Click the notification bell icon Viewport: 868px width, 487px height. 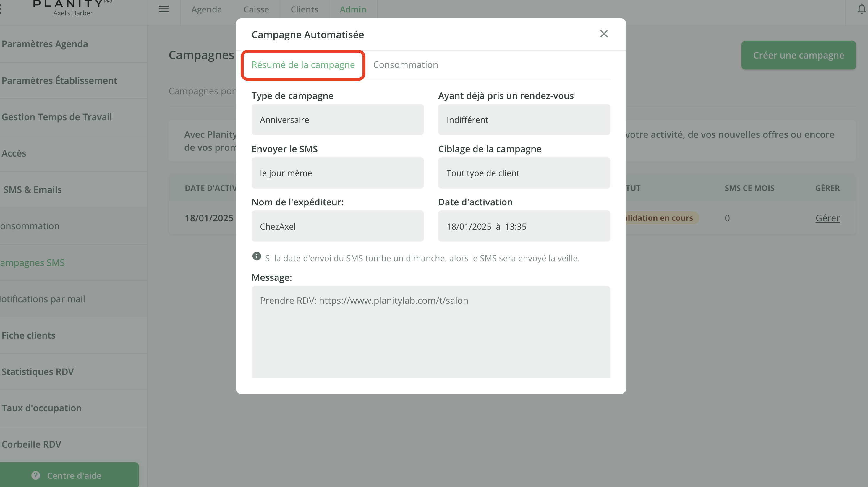(x=861, y=9)
